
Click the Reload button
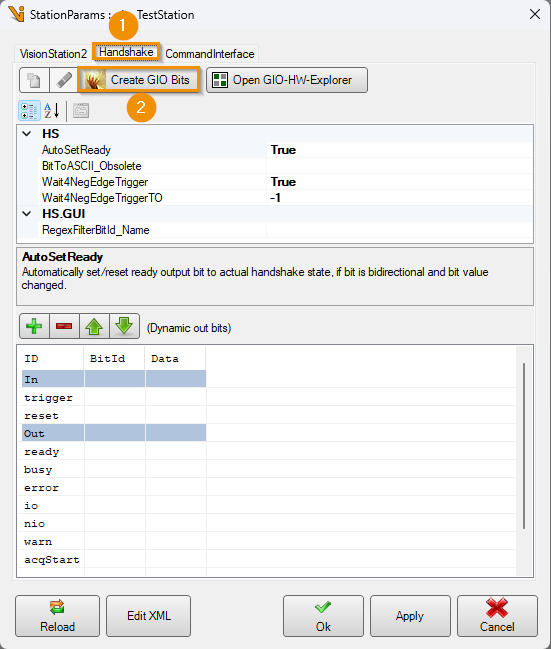pyautogui.click(x=58, y=616)
